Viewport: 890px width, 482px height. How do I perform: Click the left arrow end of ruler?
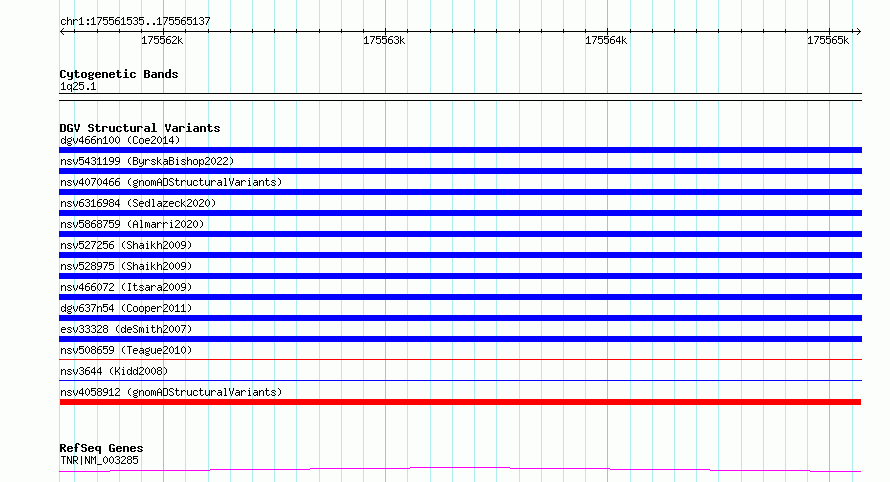[x=62, y=31]
